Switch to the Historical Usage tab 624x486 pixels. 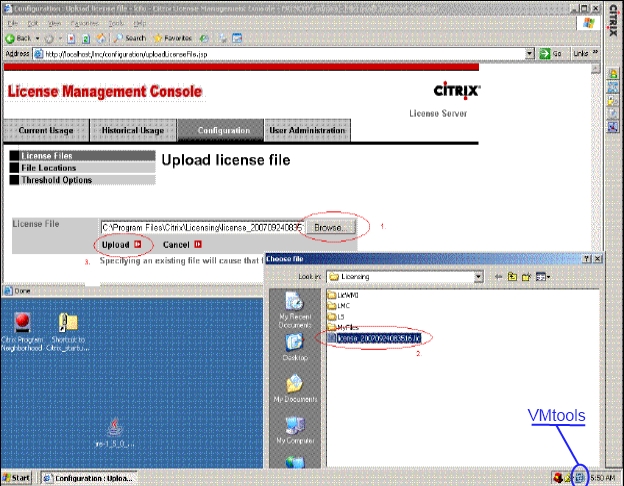pos(133,130)
